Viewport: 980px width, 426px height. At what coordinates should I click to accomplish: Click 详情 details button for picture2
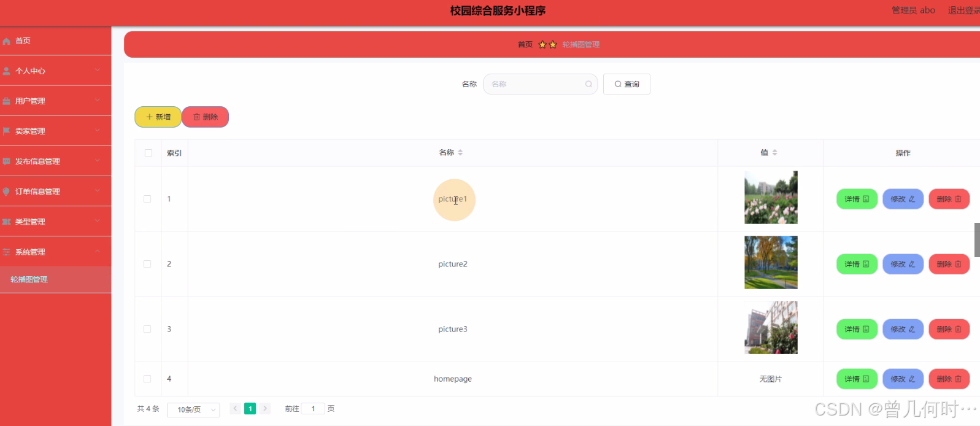click(x=857, y=264)
